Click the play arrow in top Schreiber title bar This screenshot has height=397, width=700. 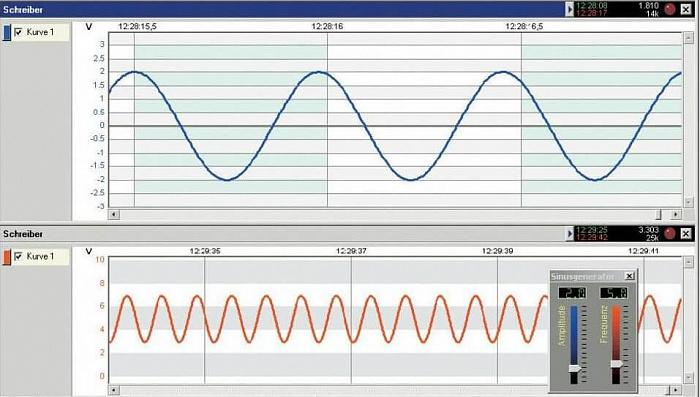pos(569,9)
